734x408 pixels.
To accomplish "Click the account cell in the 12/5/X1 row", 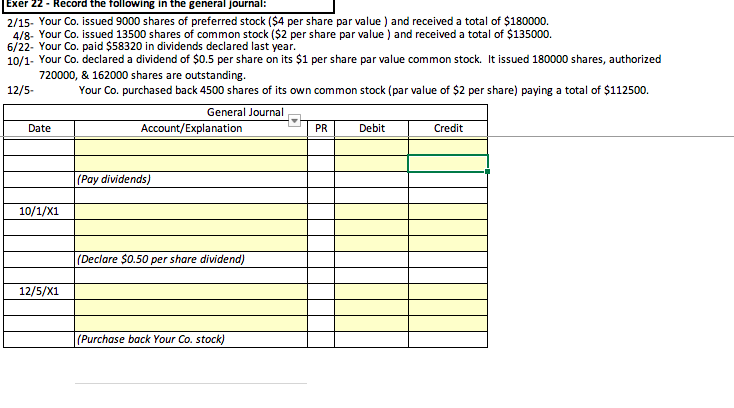I will 191,291.
